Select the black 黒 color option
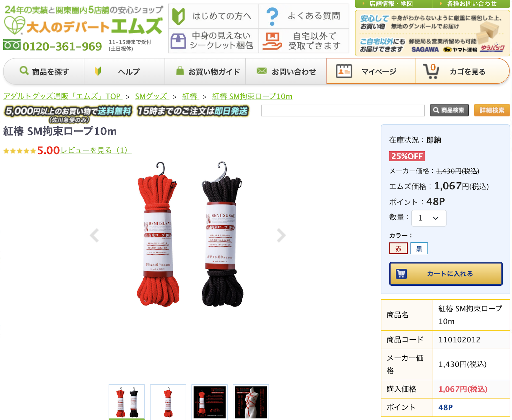512x420 pixels. click(x=419, y=249)
